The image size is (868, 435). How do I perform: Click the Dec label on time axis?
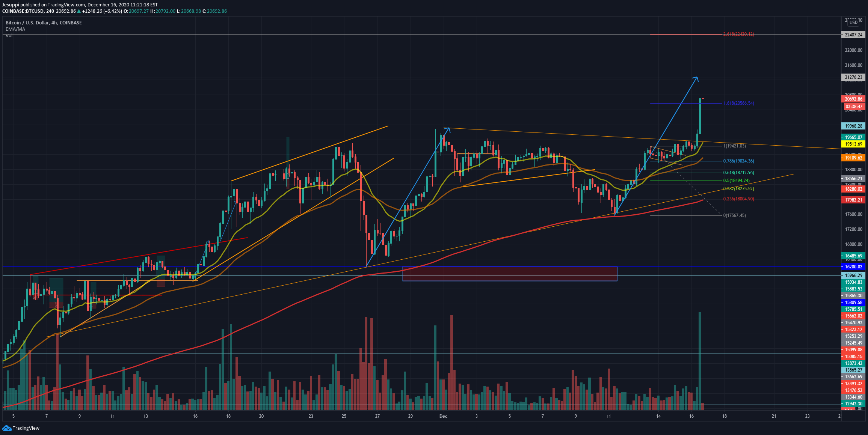click(x=443, y=416)
